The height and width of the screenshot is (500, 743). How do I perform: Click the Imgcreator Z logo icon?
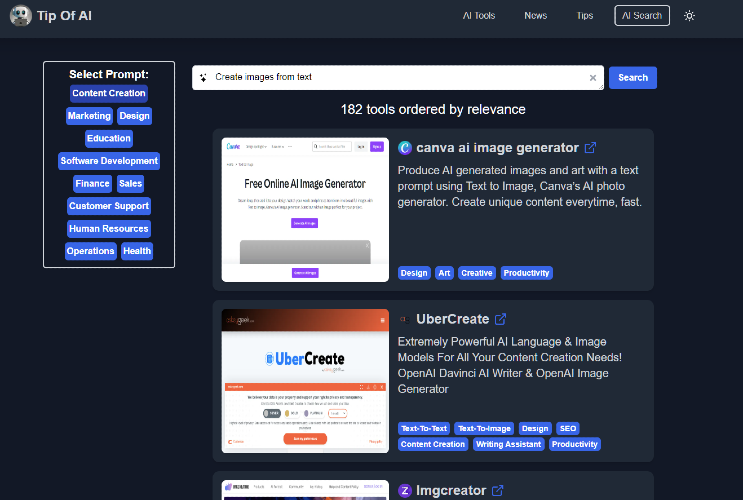405,491
